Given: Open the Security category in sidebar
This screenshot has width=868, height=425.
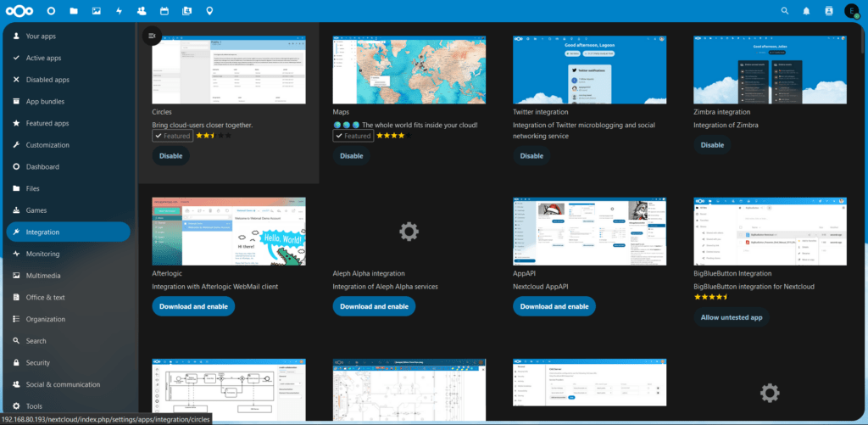Looking at the screenshot, I should [x=38, y=363].
